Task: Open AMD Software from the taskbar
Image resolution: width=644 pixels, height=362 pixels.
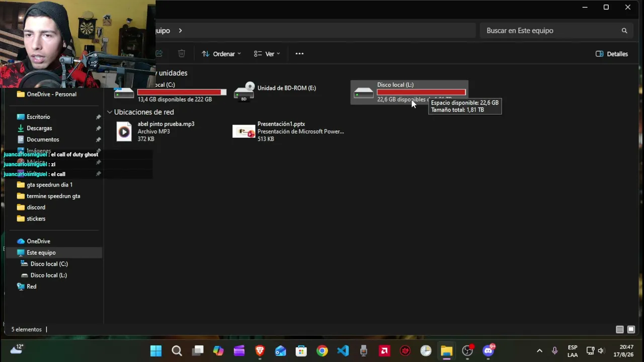Action: pos(384,351)
